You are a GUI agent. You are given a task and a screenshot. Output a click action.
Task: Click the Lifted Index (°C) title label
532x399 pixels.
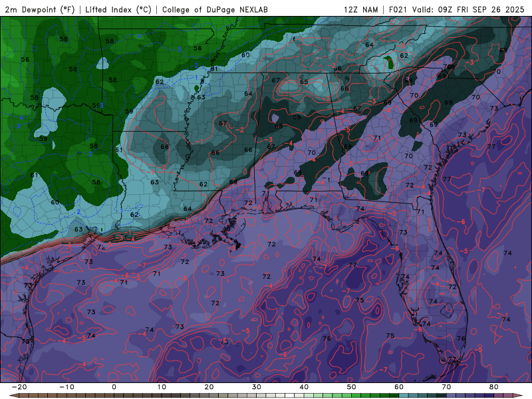118,9
